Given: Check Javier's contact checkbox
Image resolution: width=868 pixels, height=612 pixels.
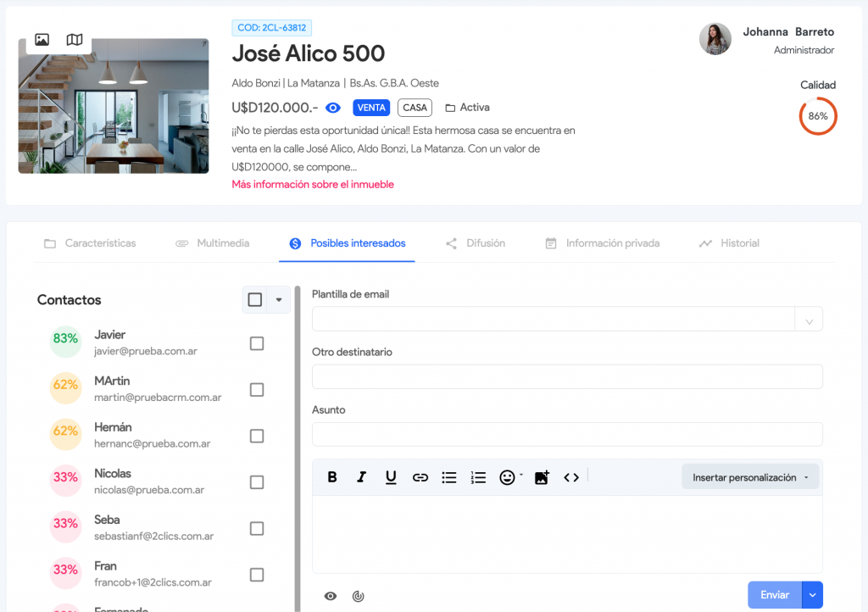Looking at the screenshot, I should click(x=256, y=343).
